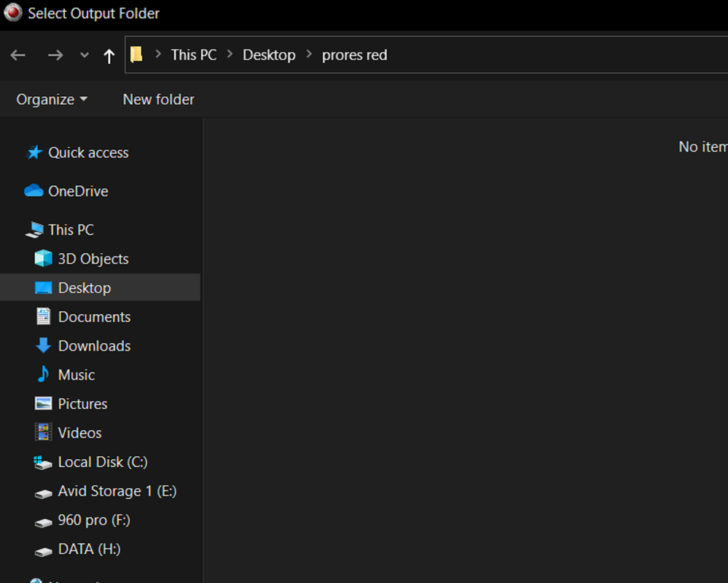Open the recent locations dropdown arrow
Screen dimensions: 728x583
(x=84, y=55)
